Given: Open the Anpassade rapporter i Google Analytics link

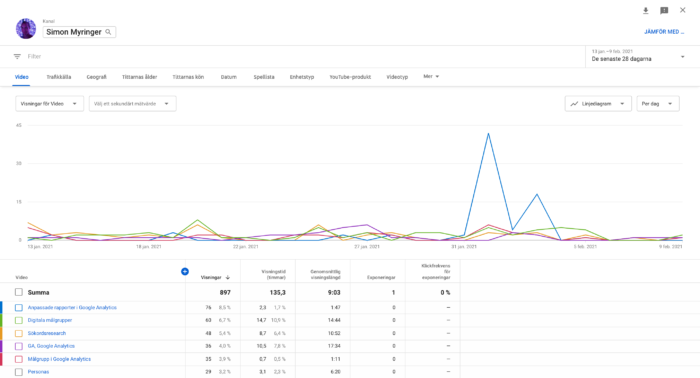Looking at the screenshot, I should click(x=72, y=307).
